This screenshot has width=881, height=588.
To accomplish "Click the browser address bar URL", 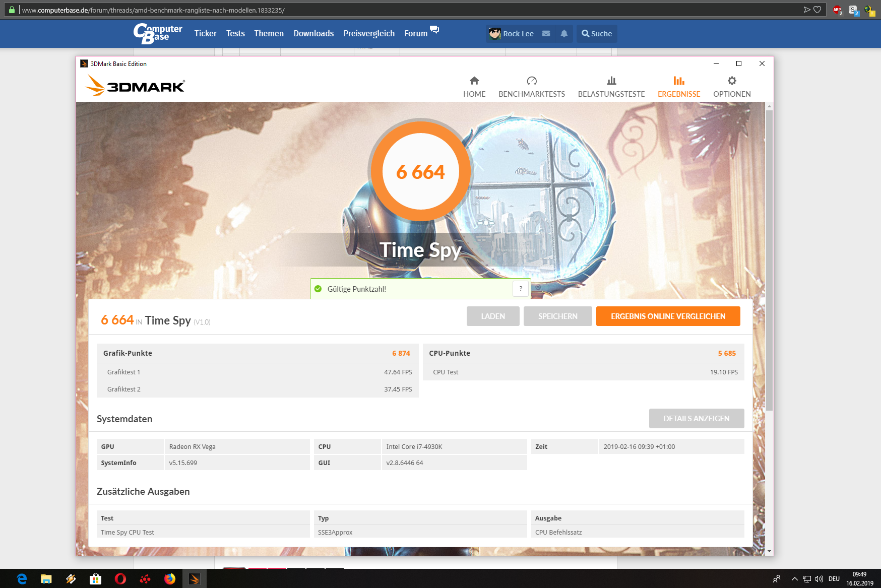I will 153,10.
